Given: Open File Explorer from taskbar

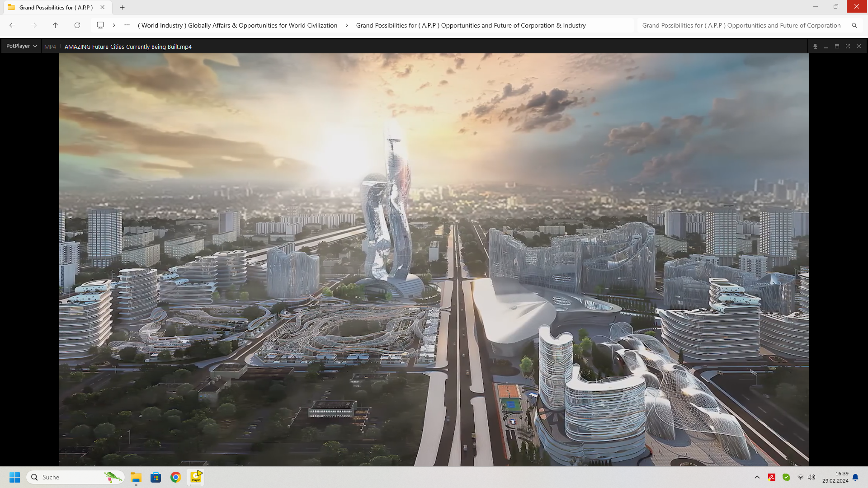Looking at the screenshot, I should (x=136, y=477).
